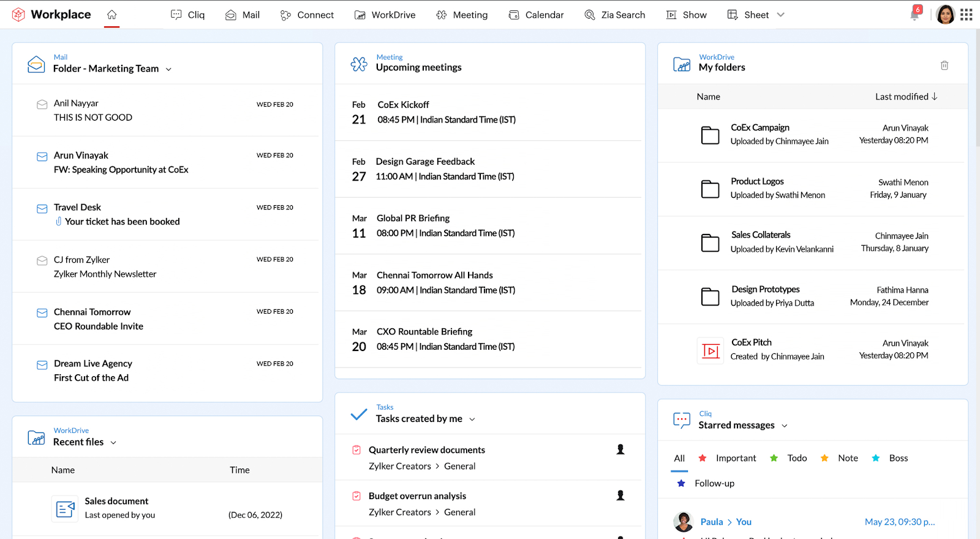Screen dimensions: 980x539
Task: Open Calendar in the top navigation
Action: 536,15
